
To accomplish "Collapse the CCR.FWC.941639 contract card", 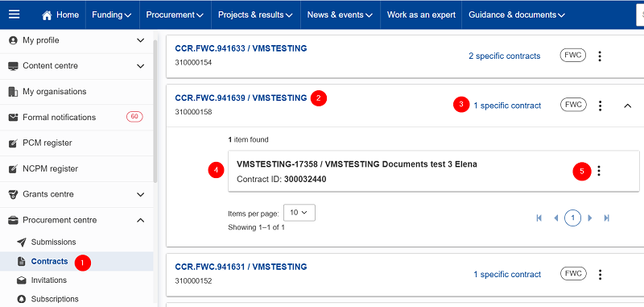I will click(628, 106).
